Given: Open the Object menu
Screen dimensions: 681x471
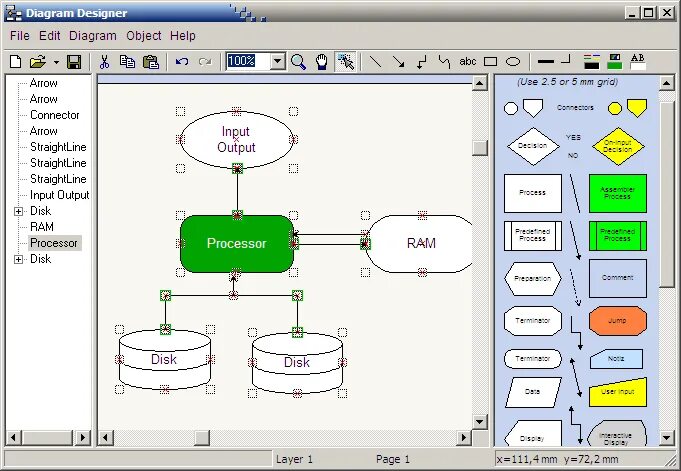Looking at the screenshot, I should pyautogui.click(x=143, y=36).
